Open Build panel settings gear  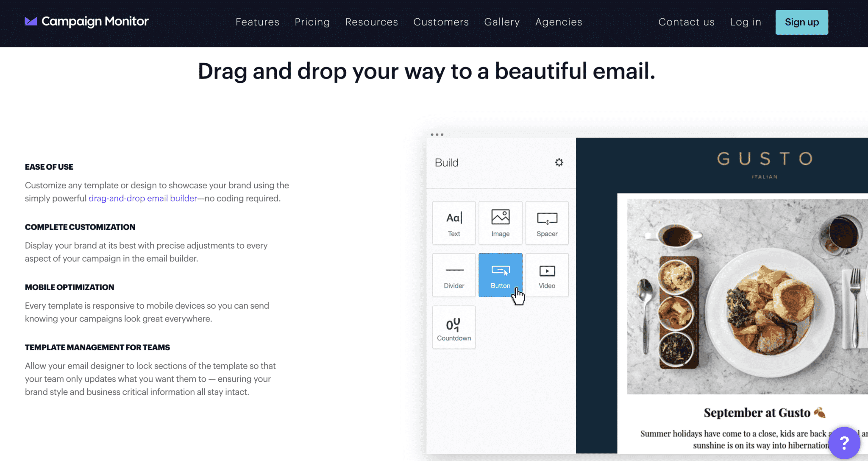(x=559, y=162)
